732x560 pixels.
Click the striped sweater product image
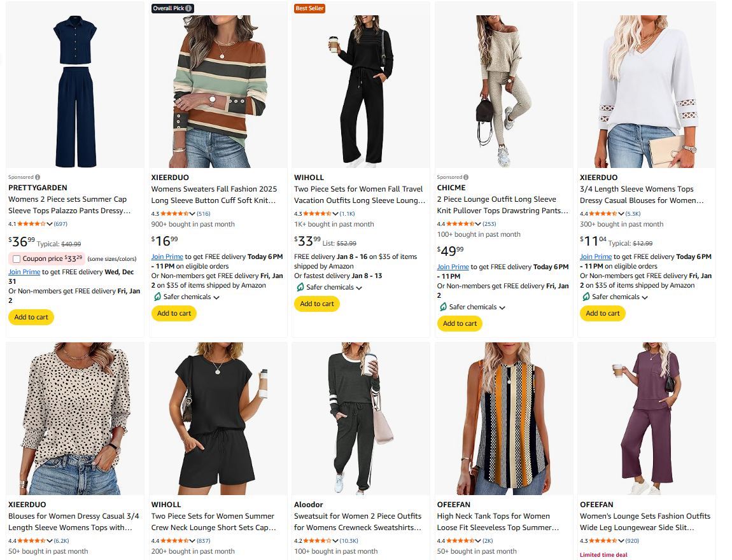218,91
